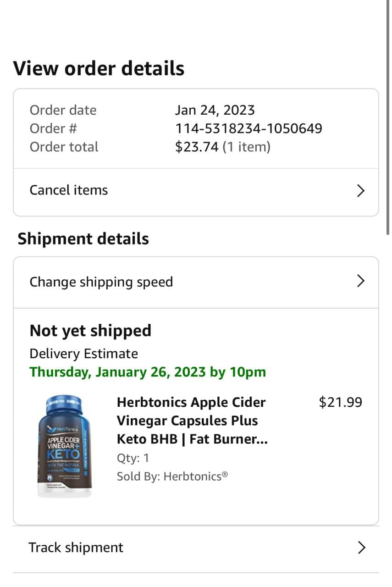Click the Shipment details section heading

pyautogui.click(x=83, y=239)
